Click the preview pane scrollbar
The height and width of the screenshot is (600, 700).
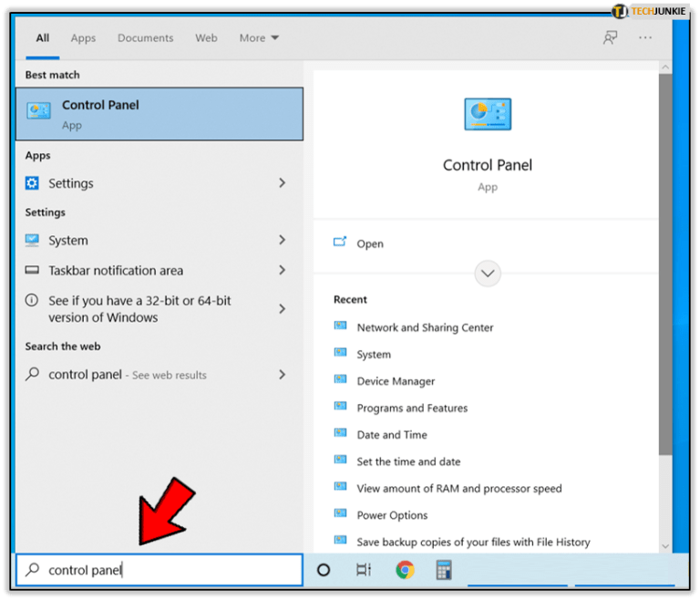(665, 264)
